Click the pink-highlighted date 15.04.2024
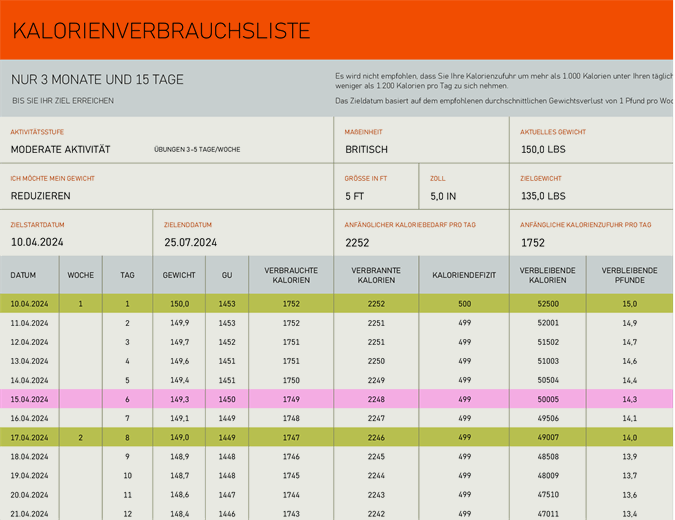This screenshot has width=675, height=520. (x=29, y=399)
